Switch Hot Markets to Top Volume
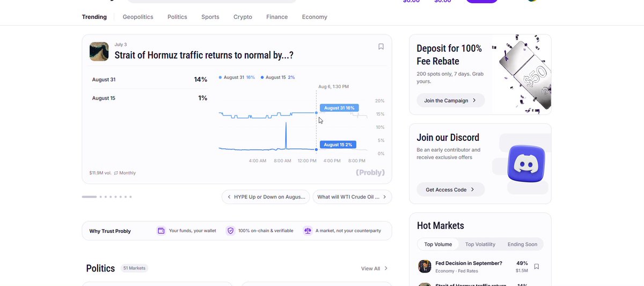Viewport: 644px width, 286px height. tap(438, 244)
